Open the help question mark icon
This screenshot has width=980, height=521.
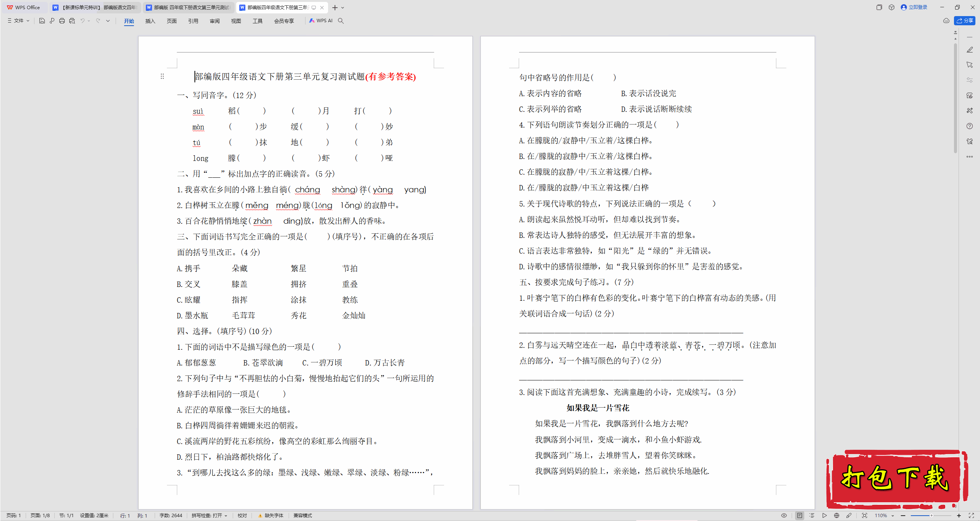tap(970, 126)
